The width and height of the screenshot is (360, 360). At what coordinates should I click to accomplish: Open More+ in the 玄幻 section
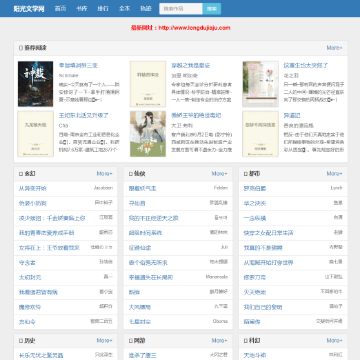105,174
